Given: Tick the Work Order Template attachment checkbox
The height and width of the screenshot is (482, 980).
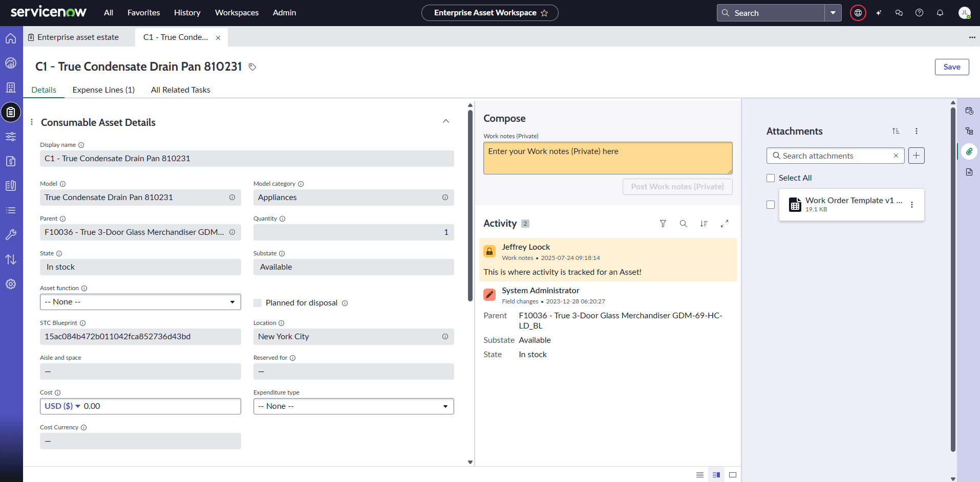Looking at the screenshot, I should point(771,205).
